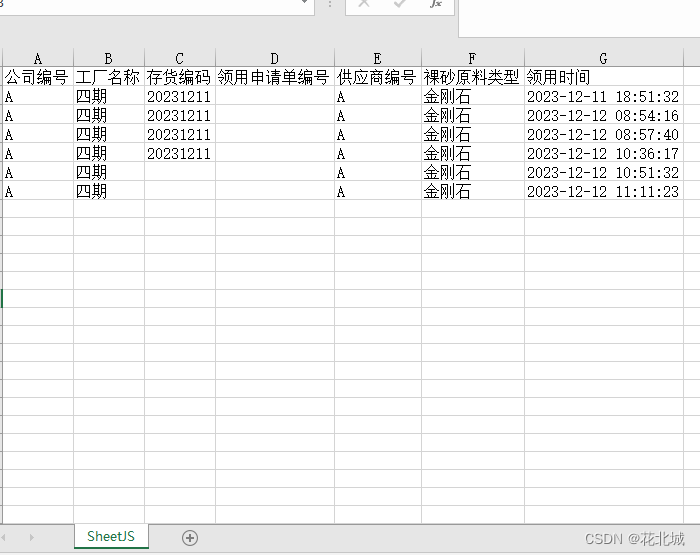The height and width of the screenshot is (555, 700).
Task: Select cell 2023-12-12 11:11:23
Action: (604, 191)
